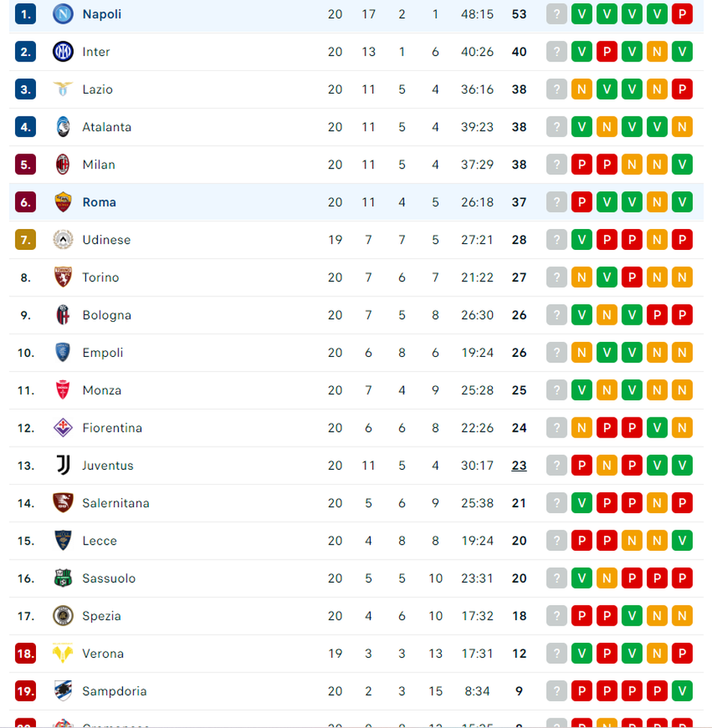Viewport: 712px width, 728px height.
Task: Click the Atalanta club crest
Action: 63,126
